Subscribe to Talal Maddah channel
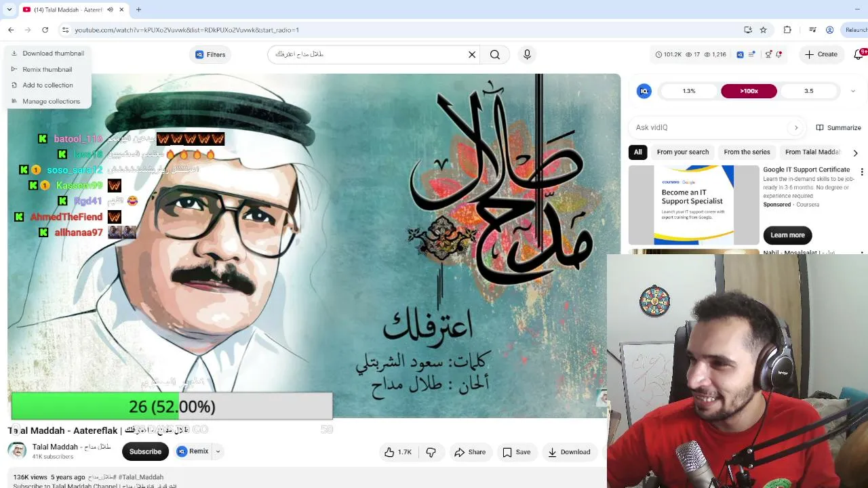 click(x=145, y=451)
